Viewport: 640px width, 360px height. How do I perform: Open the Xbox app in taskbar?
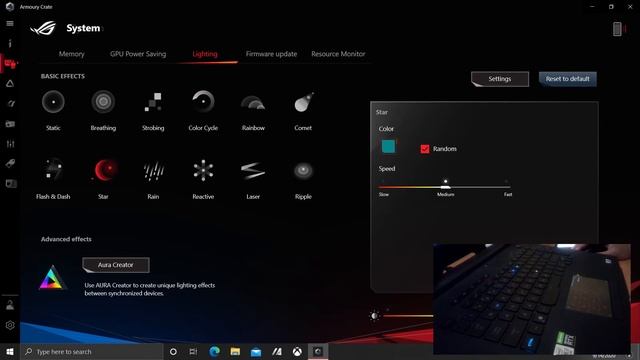point(297,351)
